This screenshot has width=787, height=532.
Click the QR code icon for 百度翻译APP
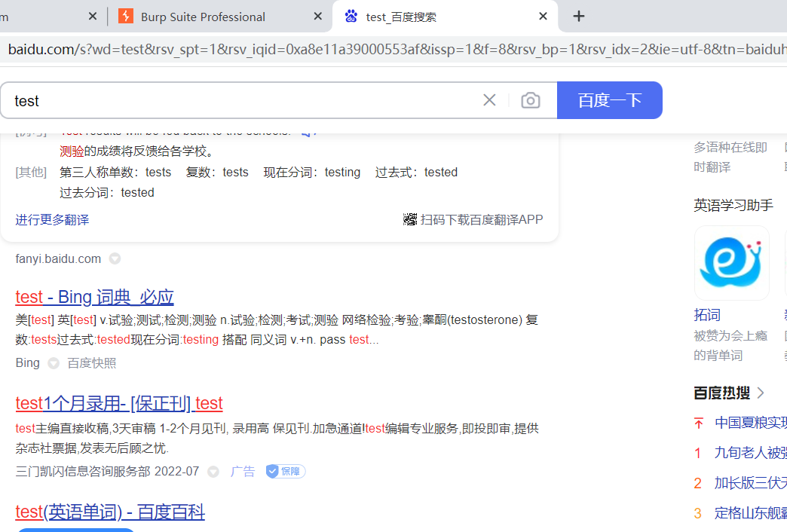point(410,219)
